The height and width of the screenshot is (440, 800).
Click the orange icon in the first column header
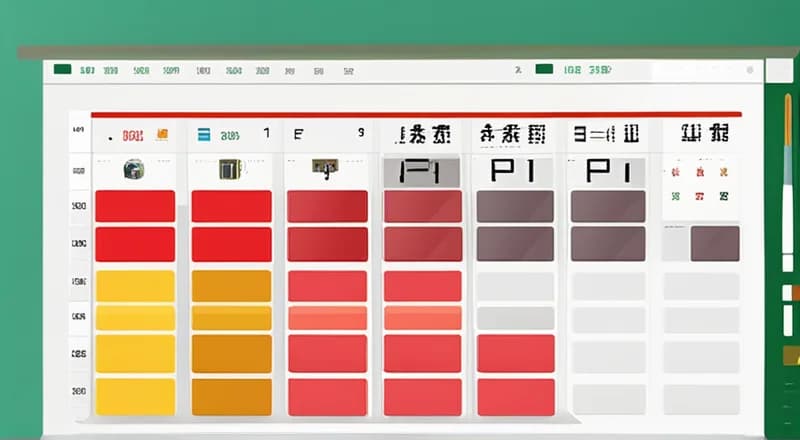pos(162,135)
